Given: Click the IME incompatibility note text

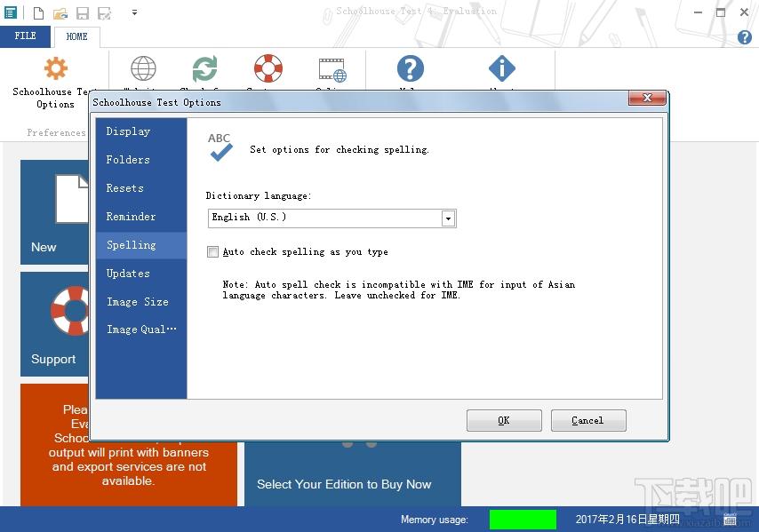Looking at the screenshot, I should pos(398,290).
